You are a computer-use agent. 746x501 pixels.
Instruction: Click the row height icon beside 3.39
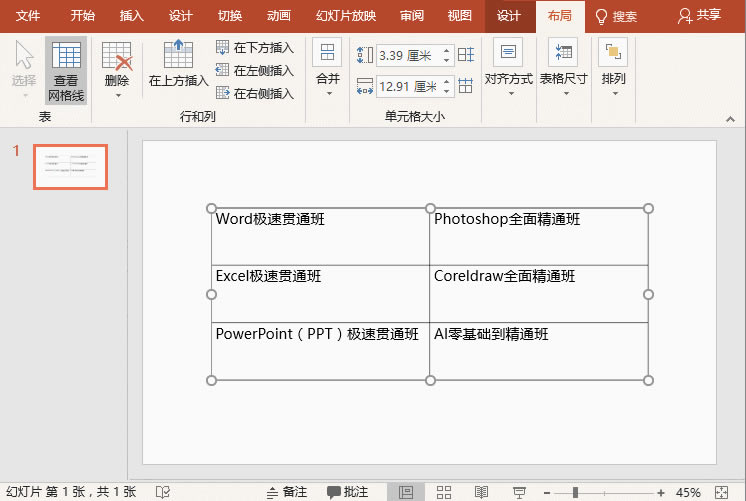pos(364,55)
